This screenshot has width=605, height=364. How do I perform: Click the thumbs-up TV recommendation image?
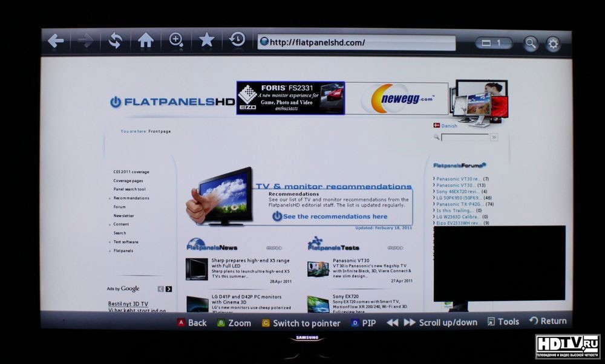(x=219, y=196)
